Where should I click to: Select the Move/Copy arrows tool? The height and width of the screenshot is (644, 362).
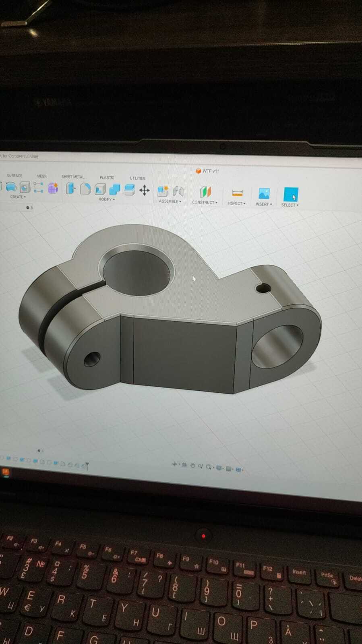(144, 190)
